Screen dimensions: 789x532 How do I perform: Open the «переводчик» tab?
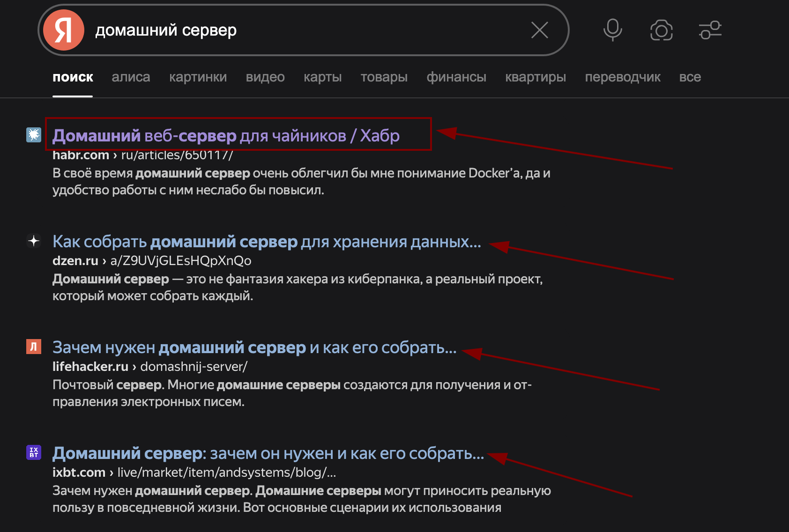pyautogui.click(x=622, y=77)
